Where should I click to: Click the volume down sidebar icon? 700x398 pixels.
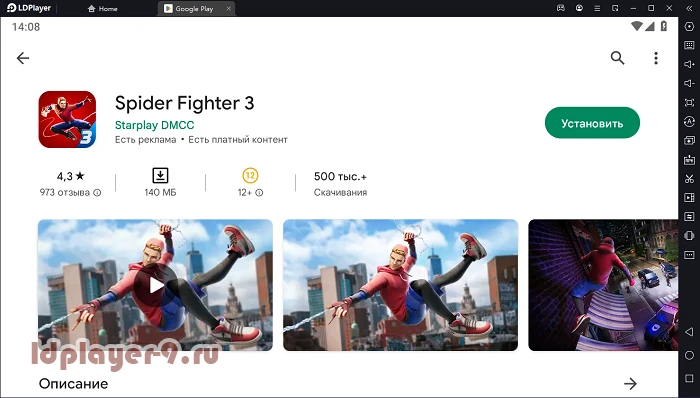tap(689, 83)
